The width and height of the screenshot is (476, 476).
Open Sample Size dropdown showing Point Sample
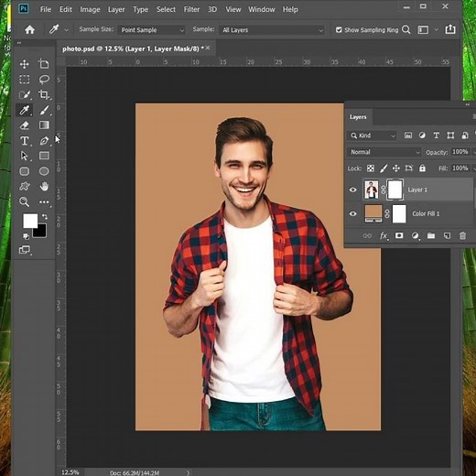(x=152, y=30)
